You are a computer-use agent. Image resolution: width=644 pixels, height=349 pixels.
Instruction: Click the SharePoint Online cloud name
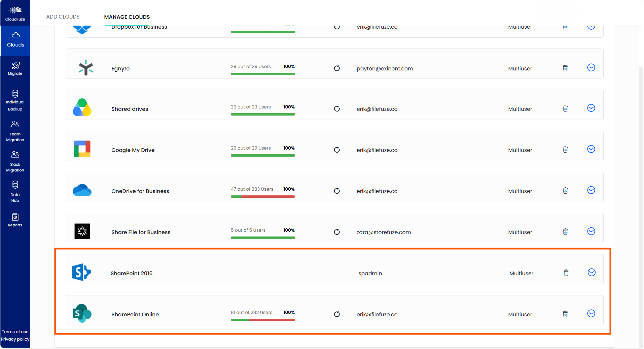pos(135,315)
